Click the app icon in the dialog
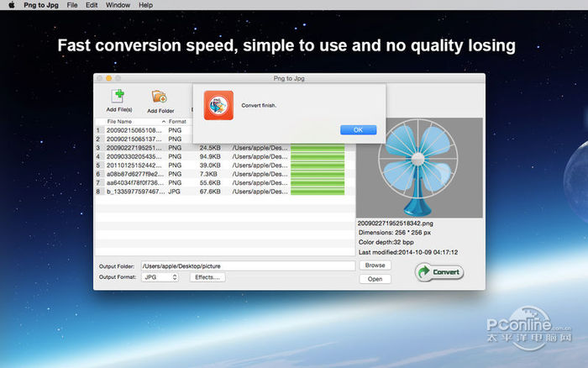588x368 pixels. tap(218, 105)
